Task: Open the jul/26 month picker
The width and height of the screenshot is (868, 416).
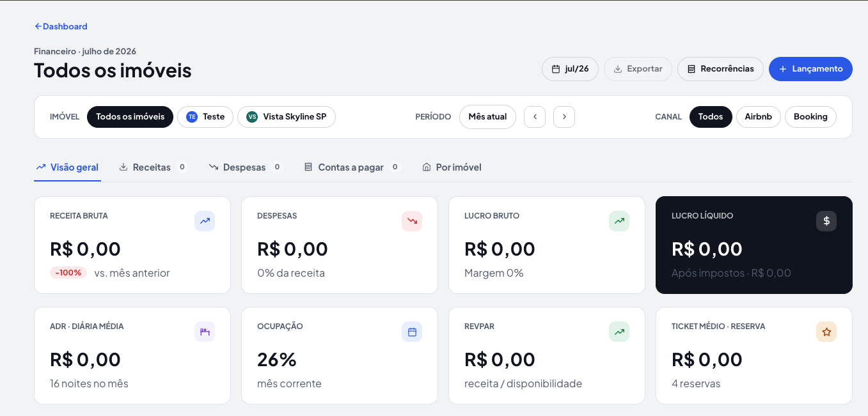Action: 570,69
